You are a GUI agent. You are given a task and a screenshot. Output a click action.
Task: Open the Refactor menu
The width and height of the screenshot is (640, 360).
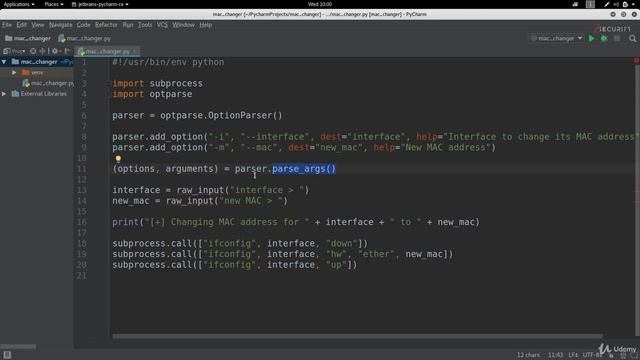tap(106, 25)
